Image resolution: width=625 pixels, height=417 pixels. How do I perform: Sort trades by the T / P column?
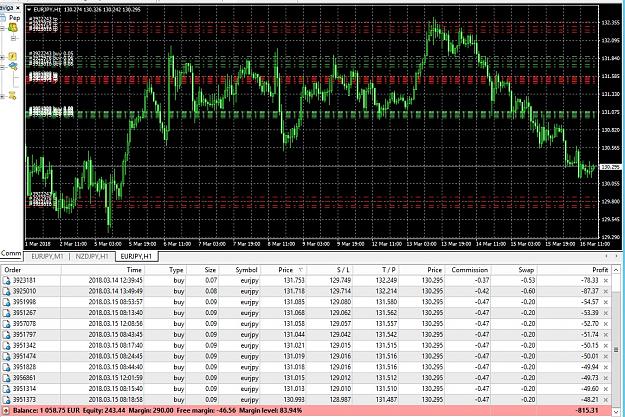(376, 270)
